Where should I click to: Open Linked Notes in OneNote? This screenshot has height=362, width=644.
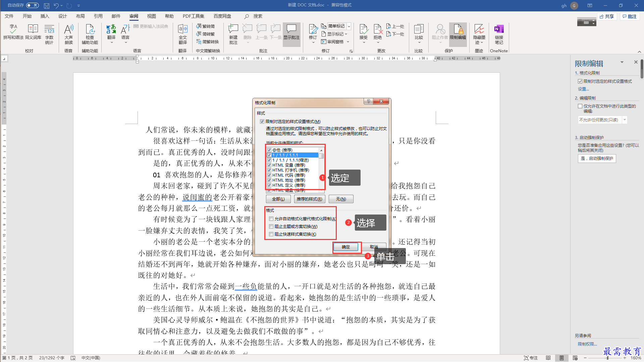point(499,34)
